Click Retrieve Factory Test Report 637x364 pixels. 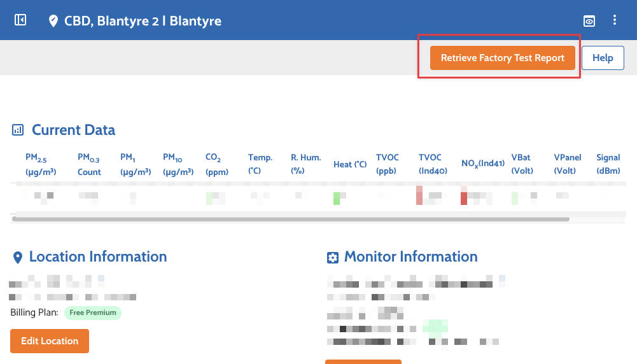[x=502, y=58]
